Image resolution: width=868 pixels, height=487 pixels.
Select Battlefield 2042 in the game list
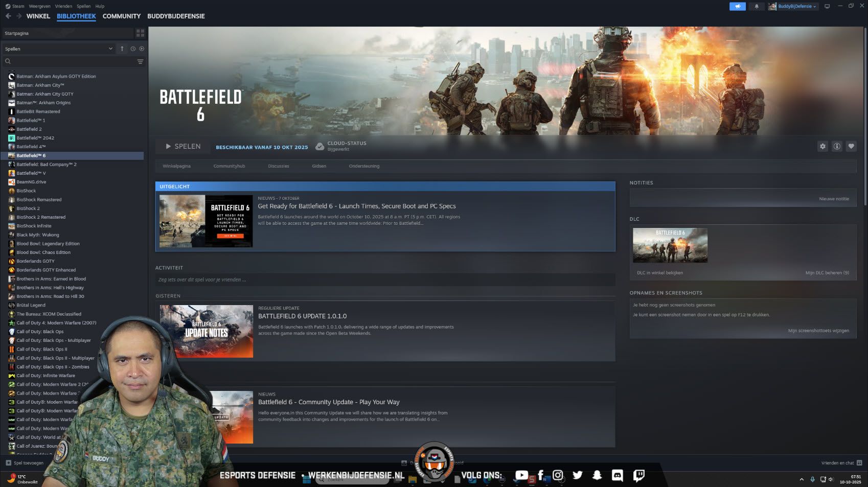tap(35, 138)
